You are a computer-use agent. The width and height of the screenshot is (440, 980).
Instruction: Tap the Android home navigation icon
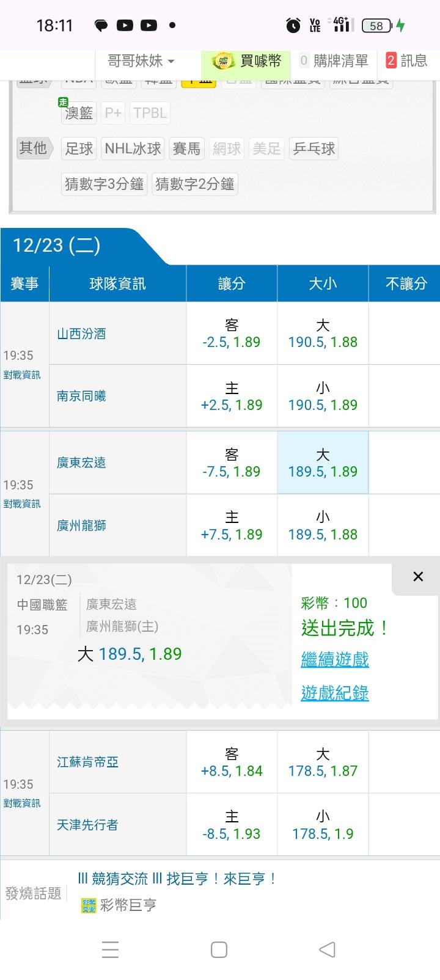click(219, 949)
